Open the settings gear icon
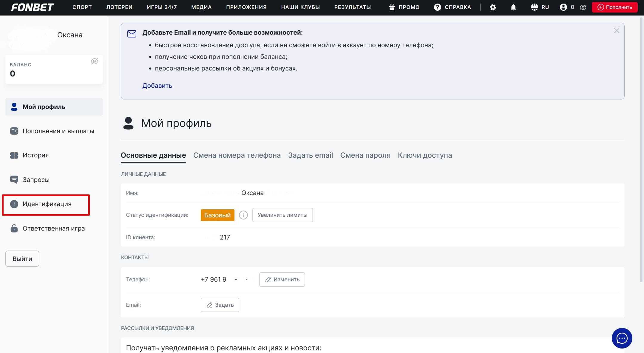The width and height of the screenshot is (644, 353). click(x=493, y=7)
